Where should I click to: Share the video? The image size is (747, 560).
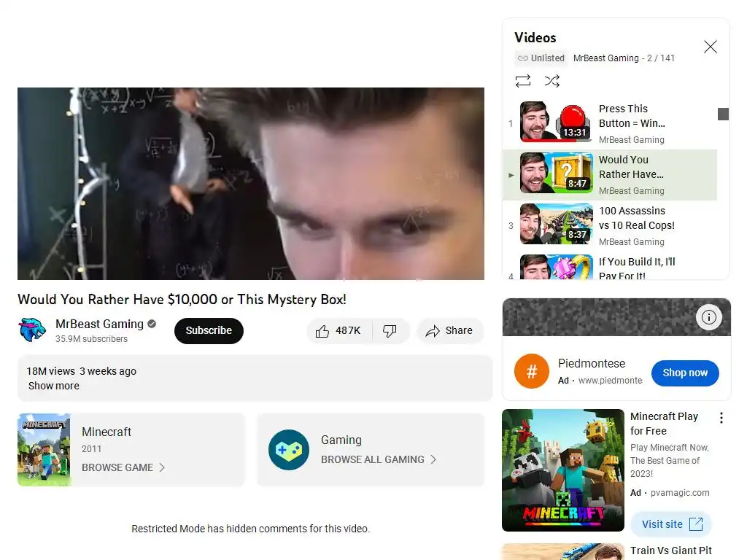(450, 330)
